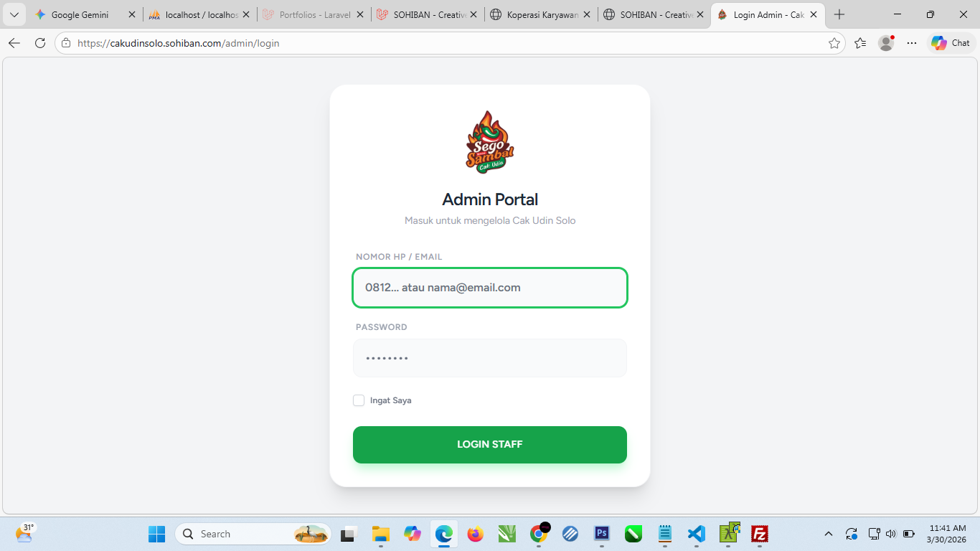Reload the page with the refresh icon
980x551 pixels.
coord(40,43)
